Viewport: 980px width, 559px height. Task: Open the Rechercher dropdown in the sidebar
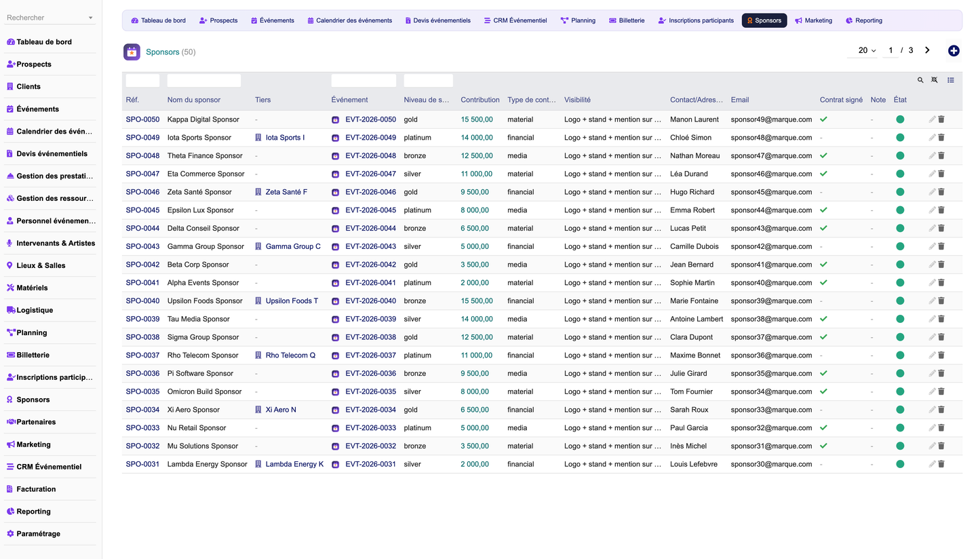(50, 18)
